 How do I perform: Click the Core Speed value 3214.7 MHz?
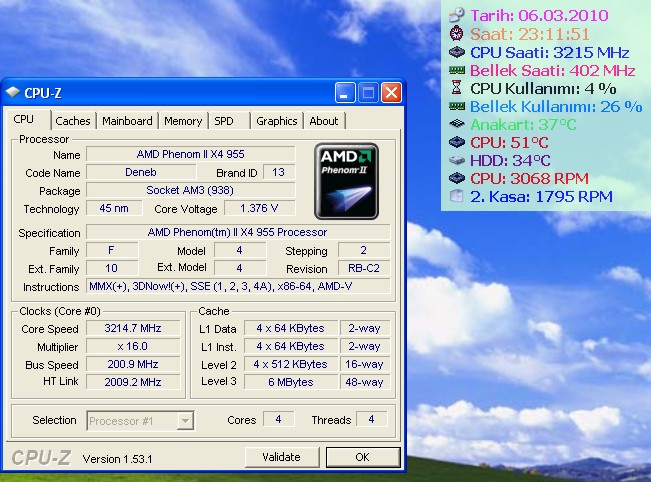[133, 328]
